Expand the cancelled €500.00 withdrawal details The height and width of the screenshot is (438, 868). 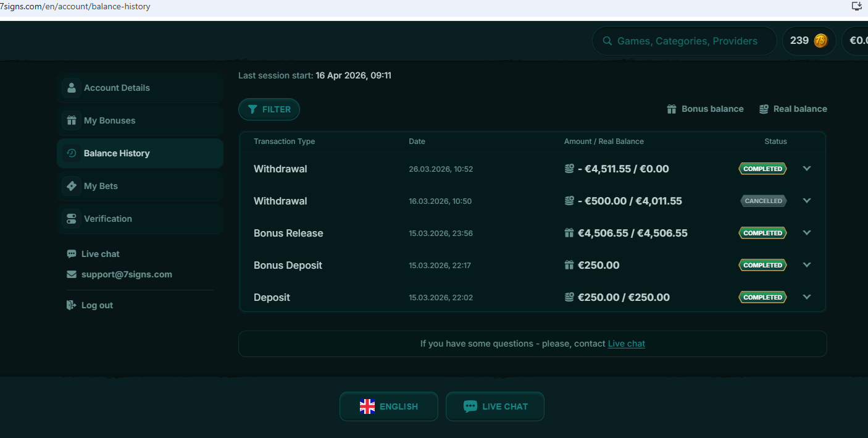[x=806, y=201]
